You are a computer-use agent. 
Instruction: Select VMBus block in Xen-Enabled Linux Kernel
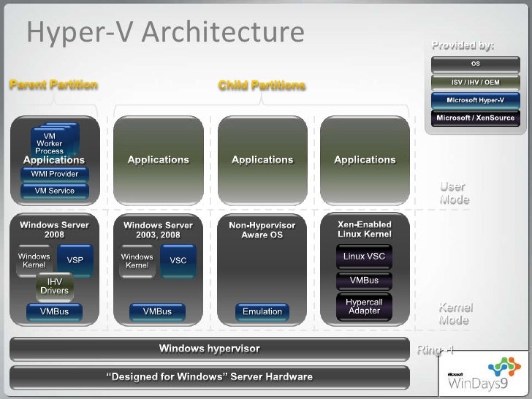click(x=364, y=281)
